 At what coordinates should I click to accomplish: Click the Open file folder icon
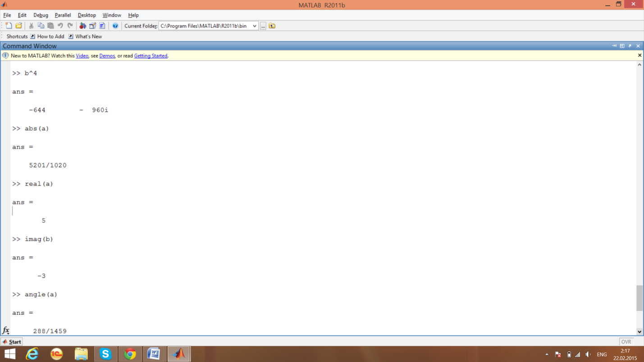18,26
